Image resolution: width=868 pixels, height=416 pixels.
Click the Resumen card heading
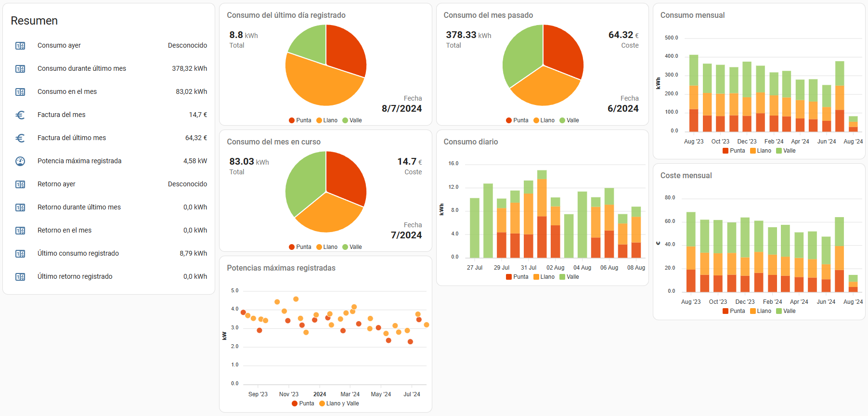click(34, 21)
